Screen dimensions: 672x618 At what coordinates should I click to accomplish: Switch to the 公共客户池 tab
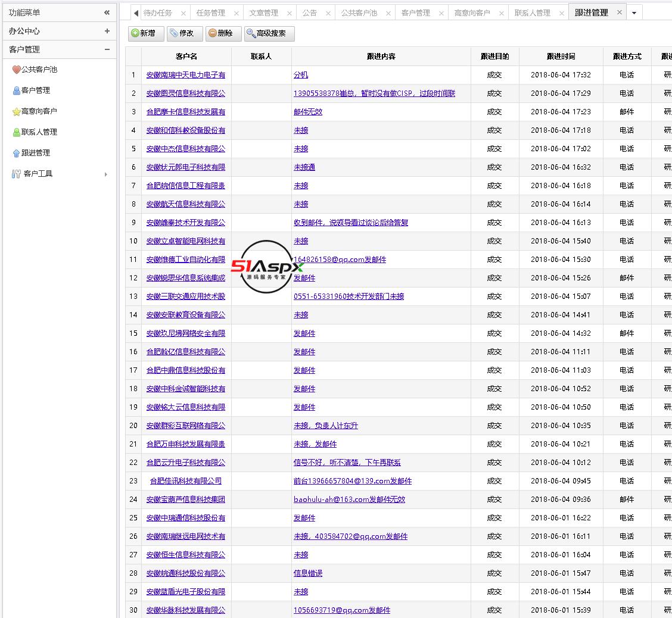coord(359,13)
